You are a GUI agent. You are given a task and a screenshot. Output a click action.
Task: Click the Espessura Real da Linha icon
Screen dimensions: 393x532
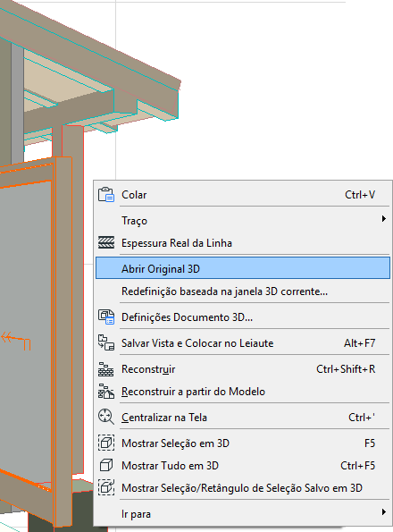[106, 242]
